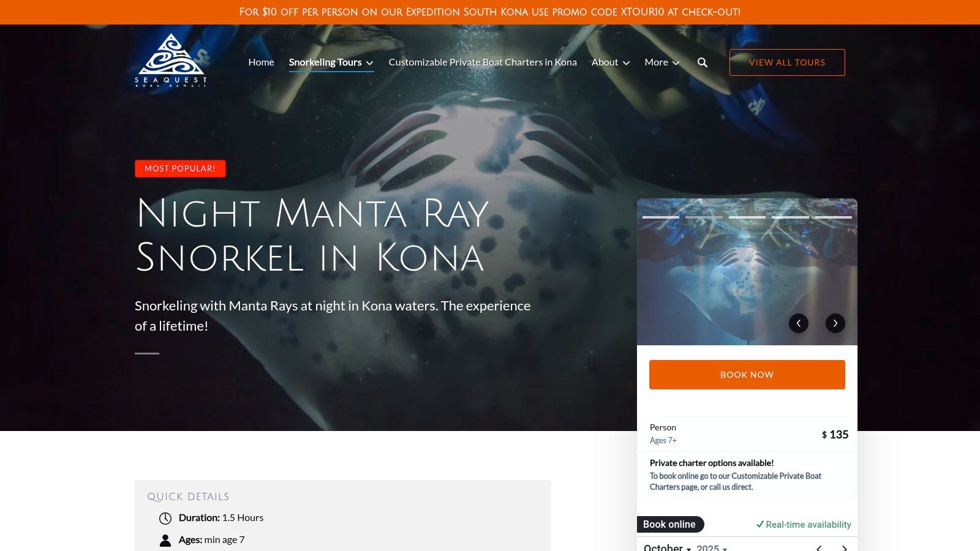Open Customizable Private Boat Charters in Kona
The image size is (980, 551).
(x=483, y=62)
